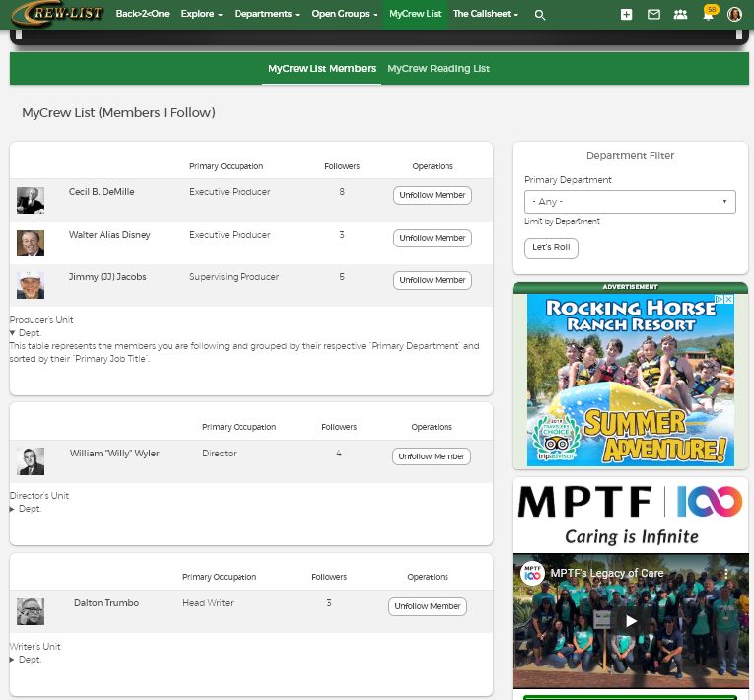Open the Primary Department dropdown
This screenshot has height=700, width=754.
click(630, 202)
